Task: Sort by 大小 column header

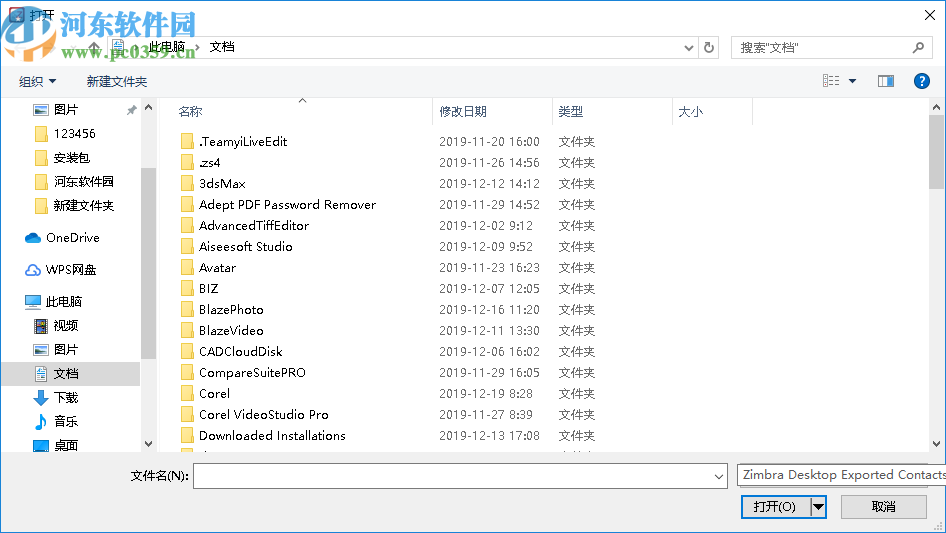Action: tap(690, 112)
